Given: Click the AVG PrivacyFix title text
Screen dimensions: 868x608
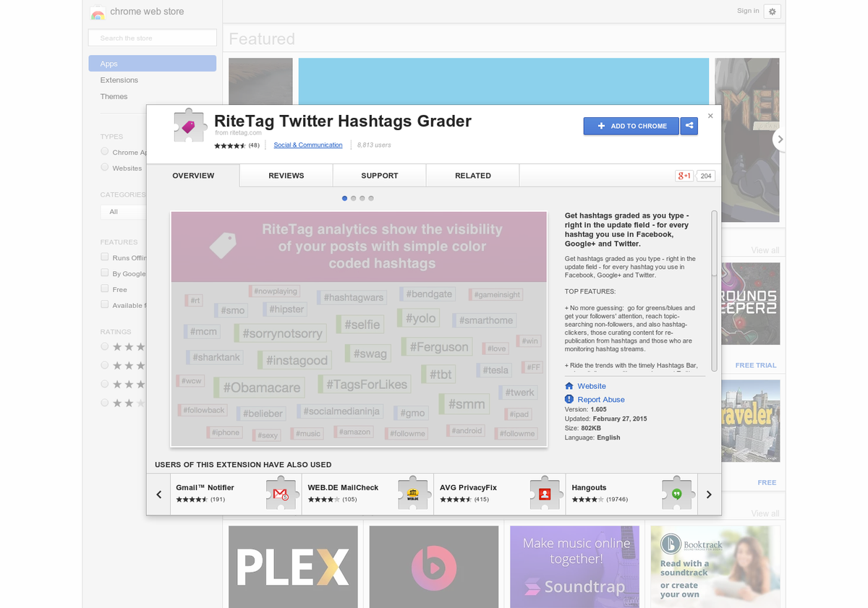Looking at the screenshot, I should pyautogui.click(x=468, y=487).
